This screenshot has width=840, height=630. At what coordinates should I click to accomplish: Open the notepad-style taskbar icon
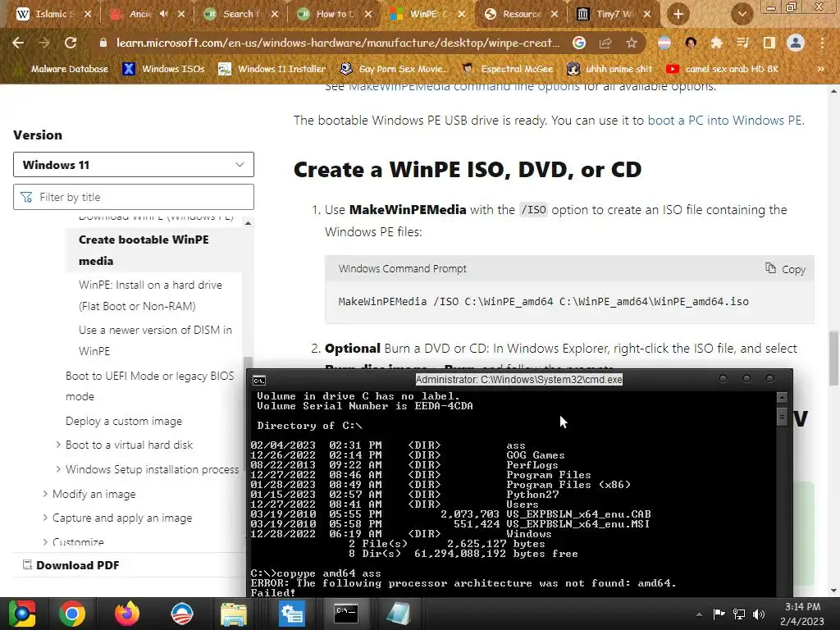398,614
